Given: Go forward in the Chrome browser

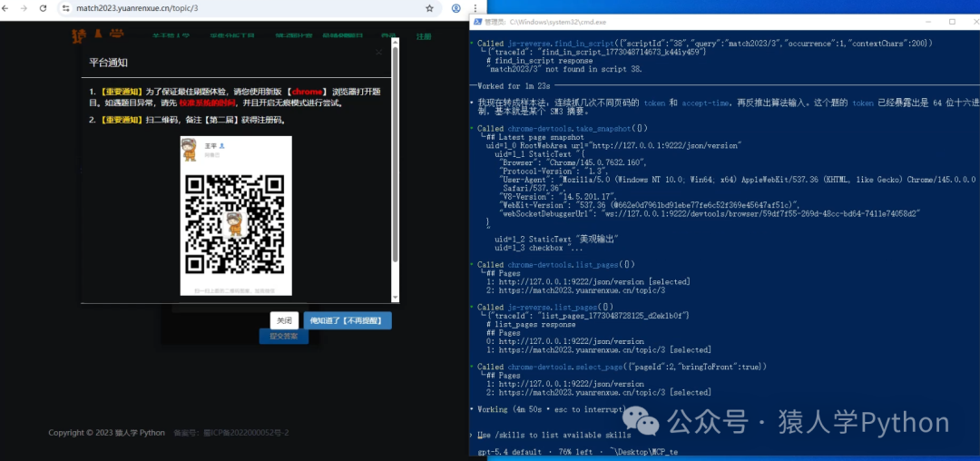Looking at the screenshot, I should 24,9.
